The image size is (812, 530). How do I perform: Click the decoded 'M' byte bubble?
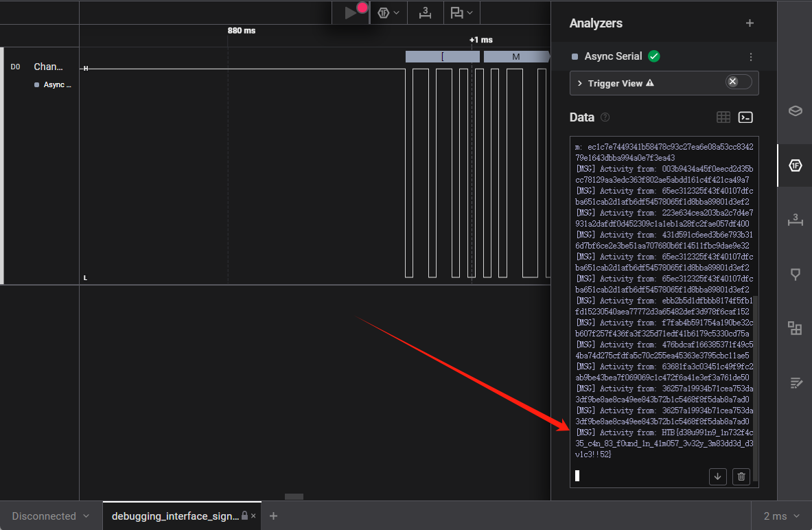pos(516,57)
